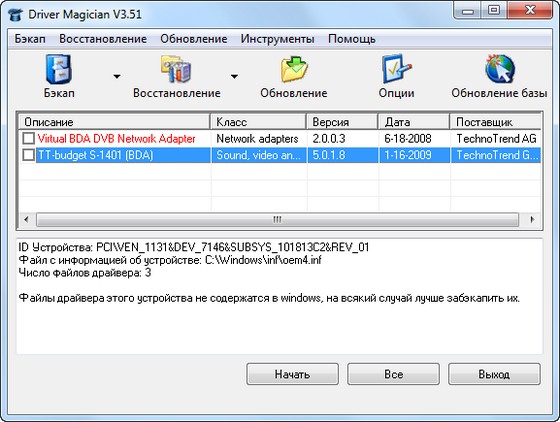Expand the dropdown arrow next to Бэкап

[x=117, y=76]
